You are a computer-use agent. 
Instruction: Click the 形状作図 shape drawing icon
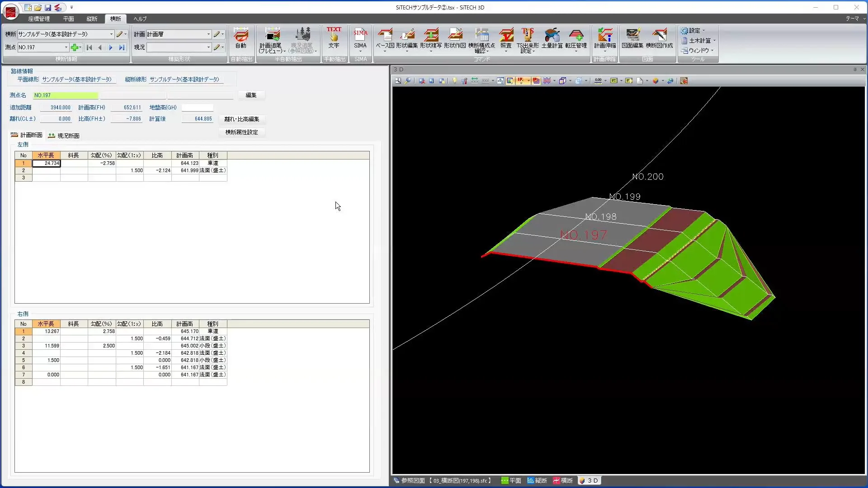coord(455,38)
